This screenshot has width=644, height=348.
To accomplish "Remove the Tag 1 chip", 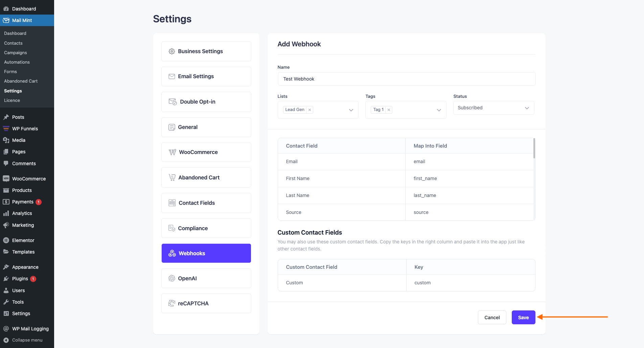I will pyautogui.click(x=389, y=110).
